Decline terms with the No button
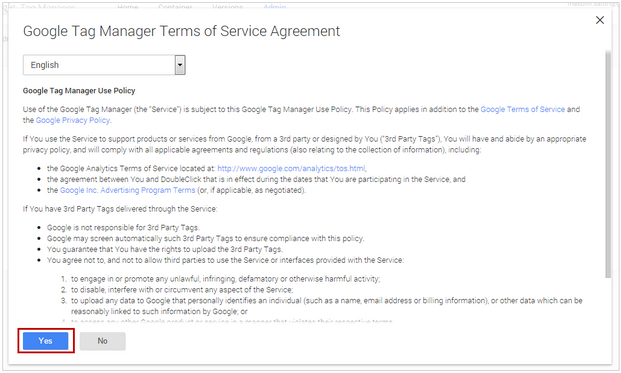This screenshot has height=373, width=621. point(103,341)
